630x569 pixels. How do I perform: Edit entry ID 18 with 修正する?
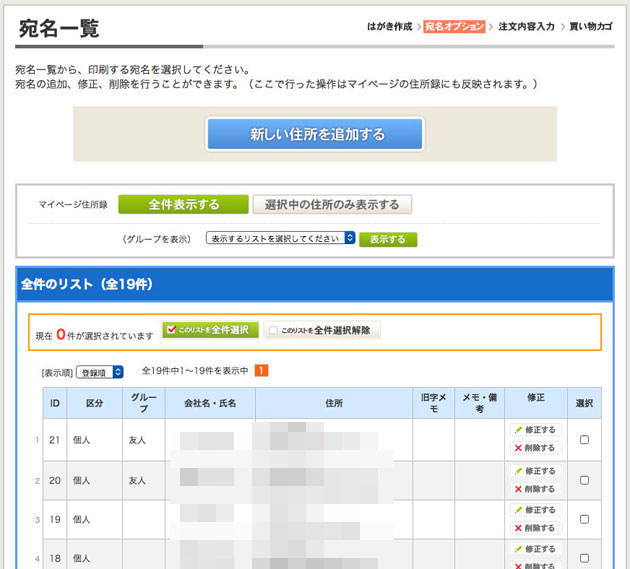[536, 549]
